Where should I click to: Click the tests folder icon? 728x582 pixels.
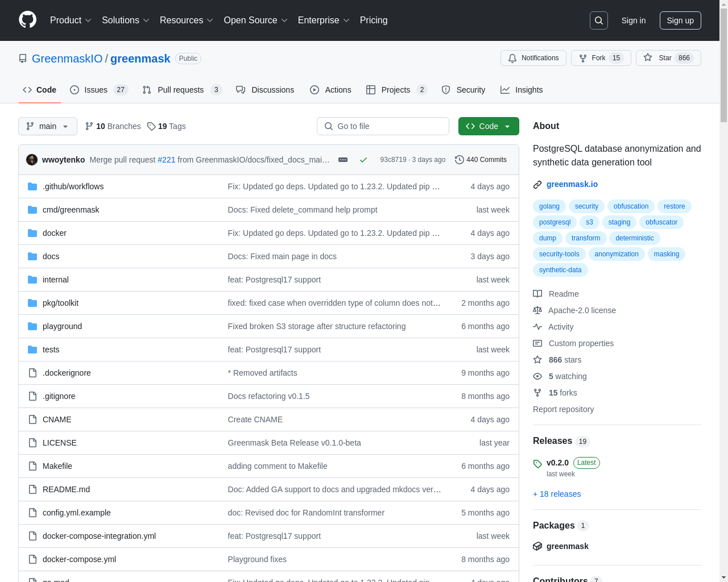tap(32, 350)
